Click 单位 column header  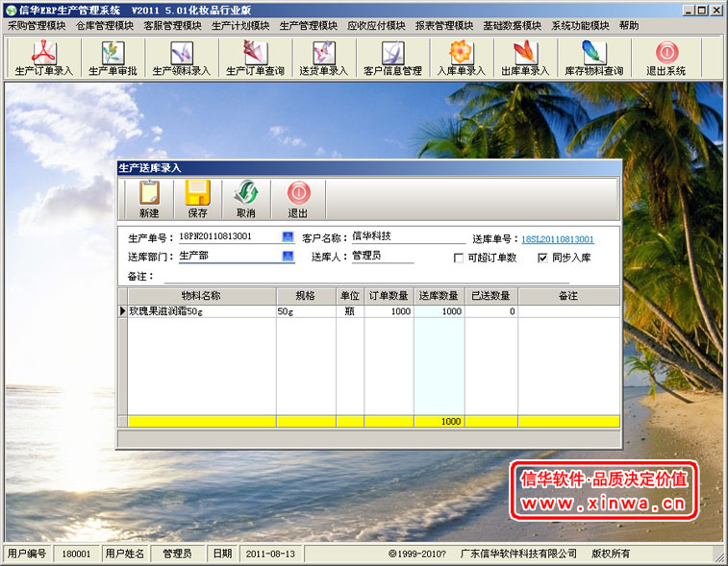pos(350,296)
